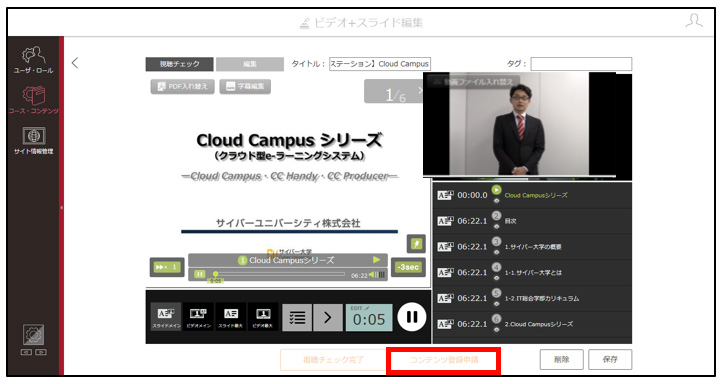This screenshot has height=384, width=721.
Task: Click the 保存 button
Action: click(x=610, y=359)
